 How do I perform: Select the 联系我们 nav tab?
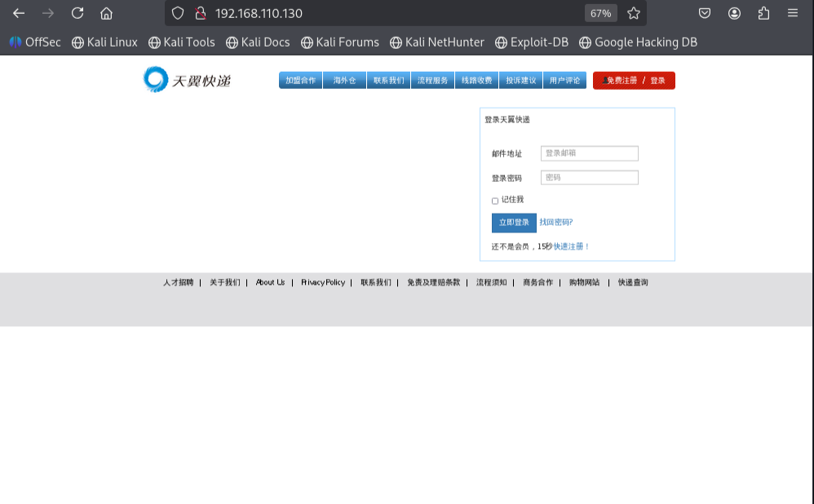click(x=389, y=81)
